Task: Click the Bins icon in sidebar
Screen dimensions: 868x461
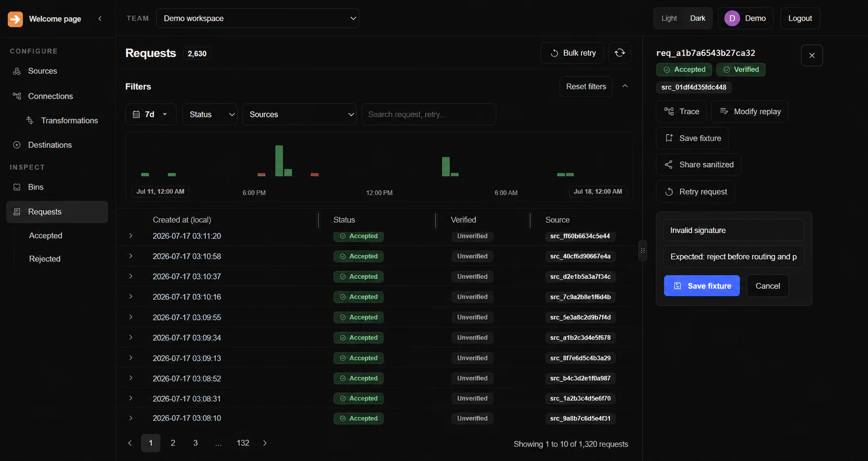Action: coord(17,187)
